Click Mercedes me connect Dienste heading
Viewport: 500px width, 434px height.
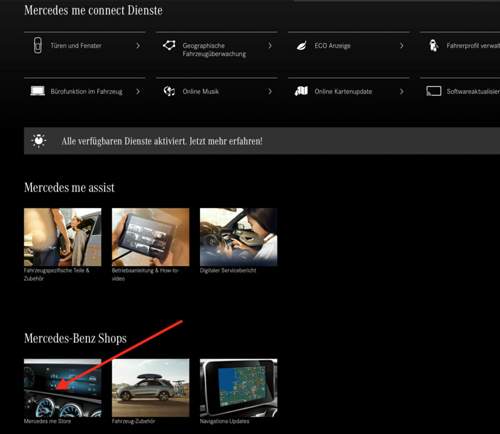(x=93, y=10)
